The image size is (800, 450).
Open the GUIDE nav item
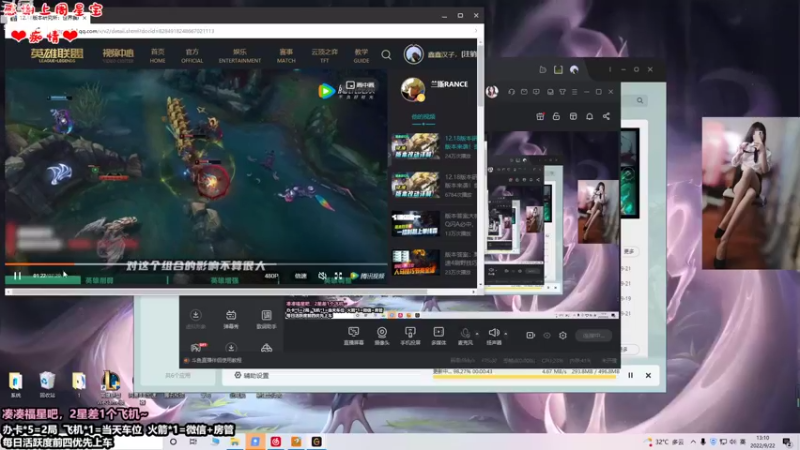click(x=361, y=56)
